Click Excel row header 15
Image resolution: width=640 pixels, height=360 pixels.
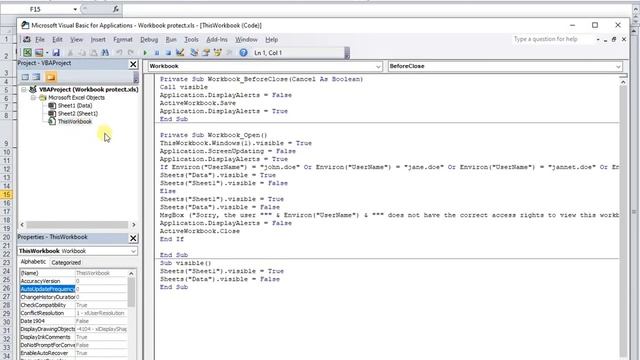7,195
